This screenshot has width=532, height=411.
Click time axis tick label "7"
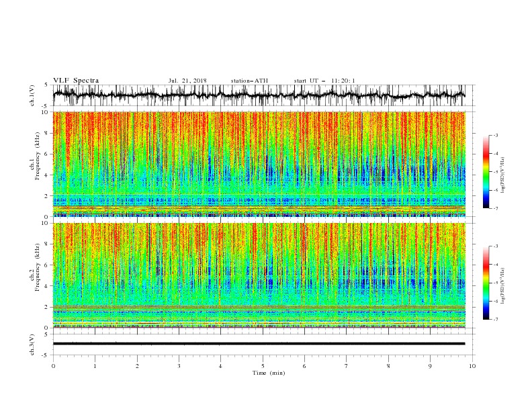tap(347, 366)
